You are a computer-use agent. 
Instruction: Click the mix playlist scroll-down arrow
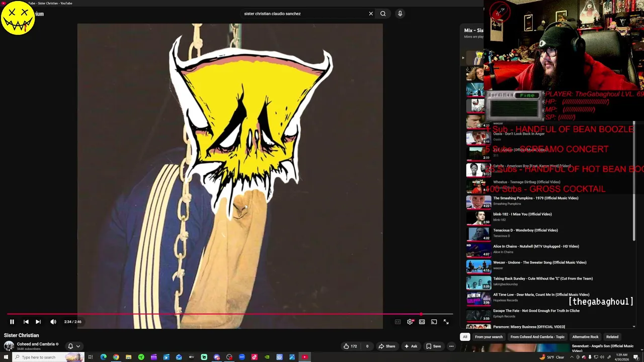point(634,327)
